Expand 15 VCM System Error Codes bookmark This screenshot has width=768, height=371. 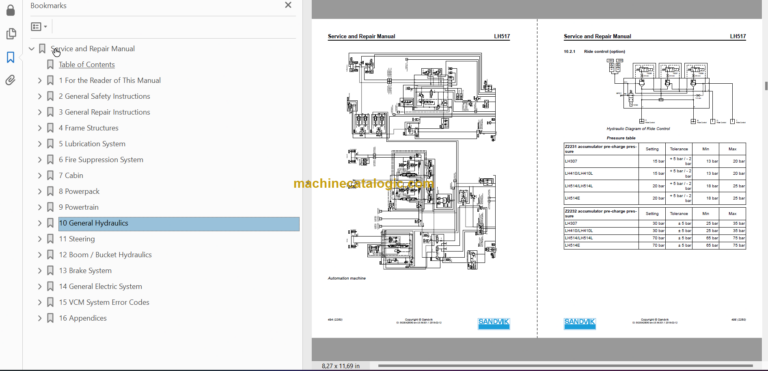click(x=40, y=302)
